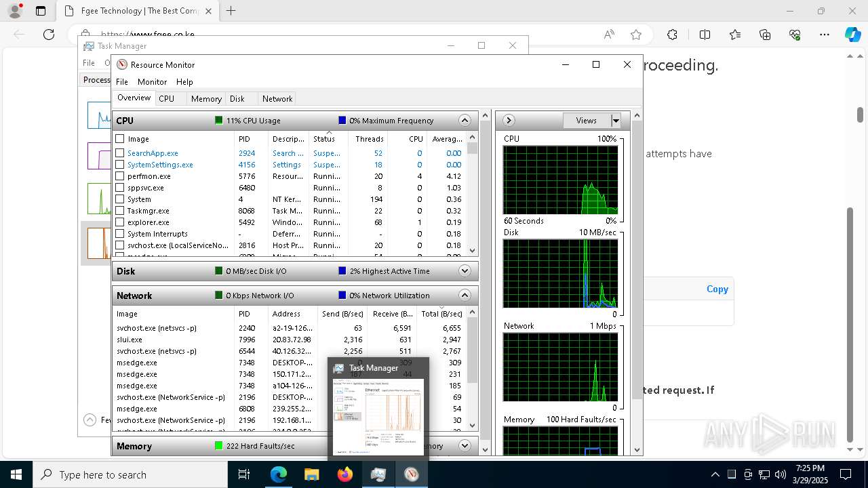Click the Copy link on webpage

pyautogui.click(x=717, y=289)
